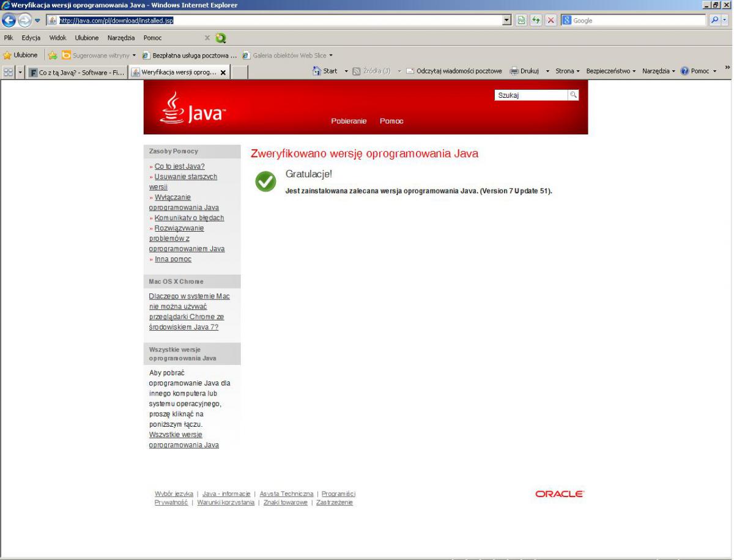Click the Oracle logo in footer
This screenshot has height=560, width=734.
coord(560,495)
